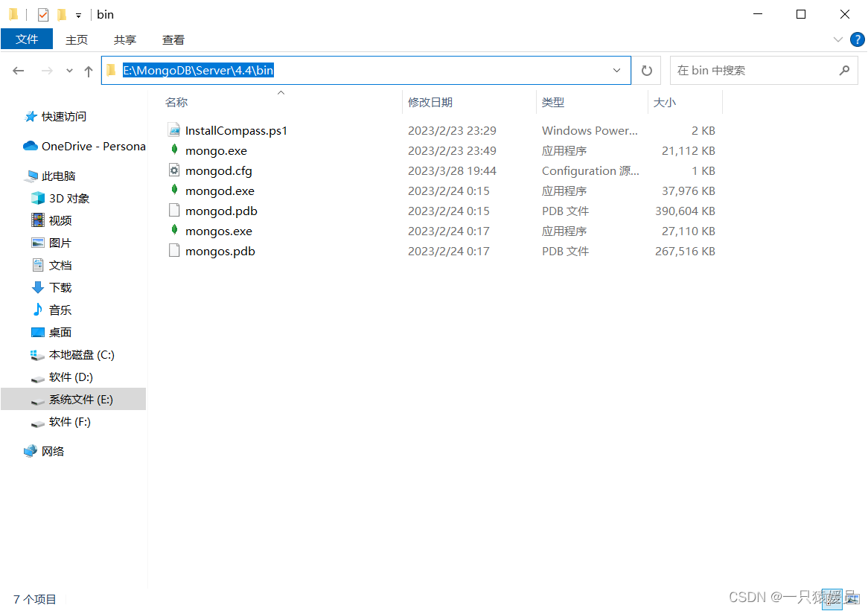868x611 pixels.
Task: Open the recent locations dropdown arrow
Action: (69, 70)
